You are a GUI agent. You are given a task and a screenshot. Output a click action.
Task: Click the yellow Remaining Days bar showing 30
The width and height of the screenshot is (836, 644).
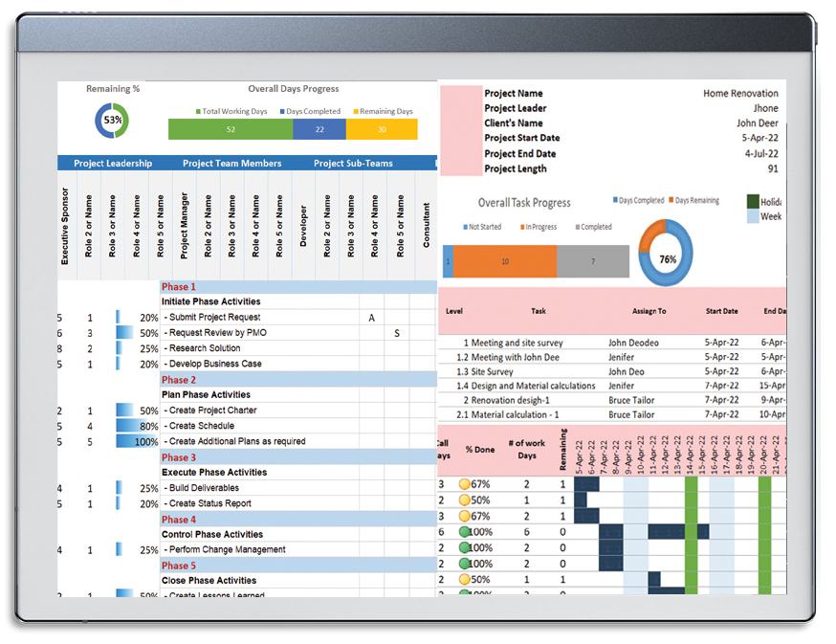[382, 129]
